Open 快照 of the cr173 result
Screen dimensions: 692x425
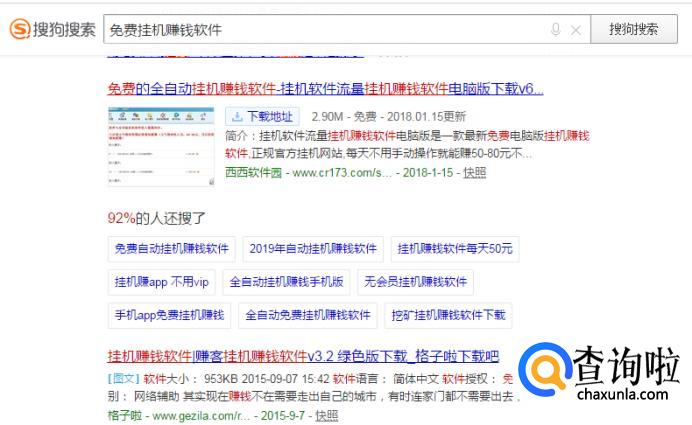pos(474,173)
